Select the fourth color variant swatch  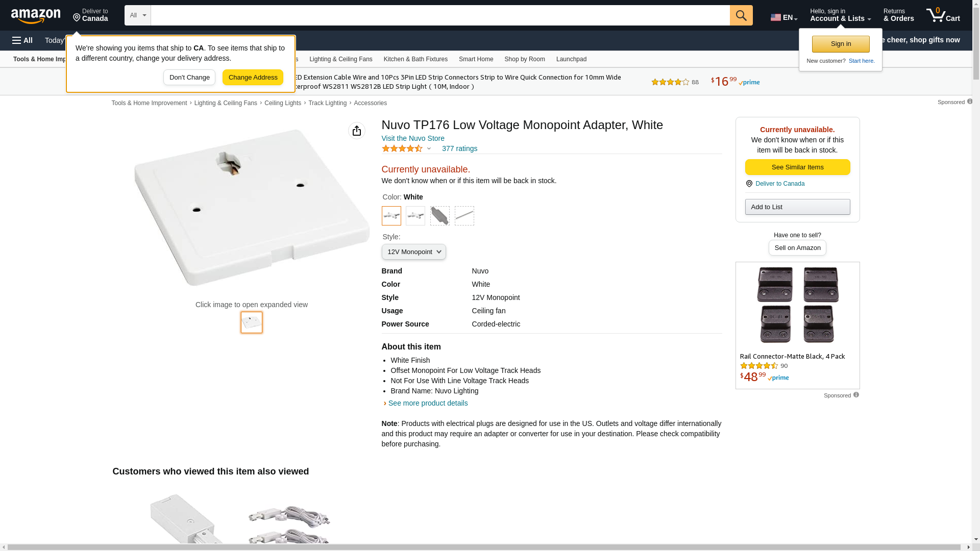point(464,216)
